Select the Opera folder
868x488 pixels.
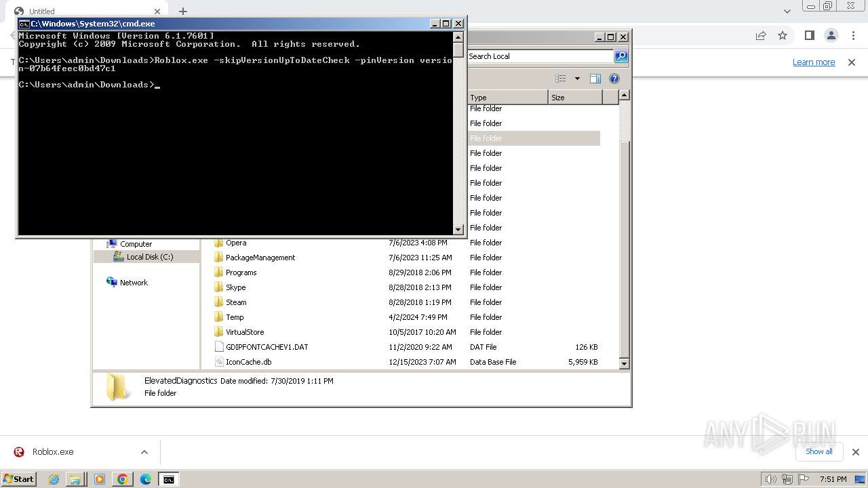point(236,243)
